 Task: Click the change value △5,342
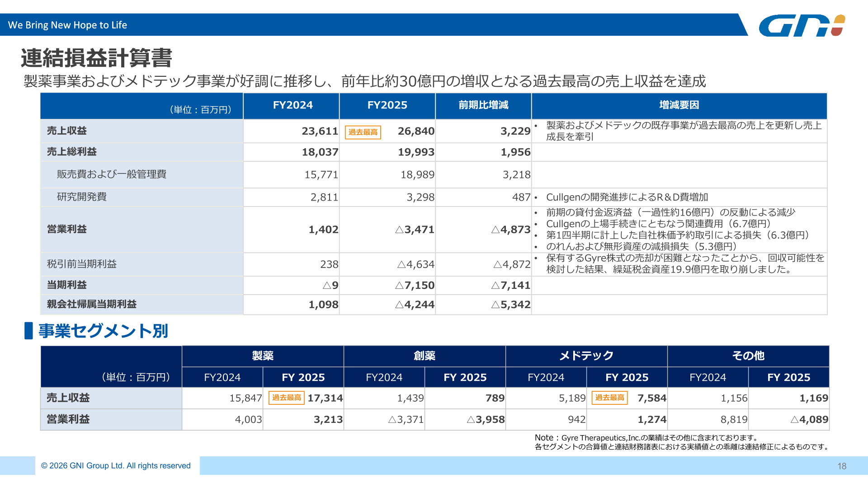(511, 305)
